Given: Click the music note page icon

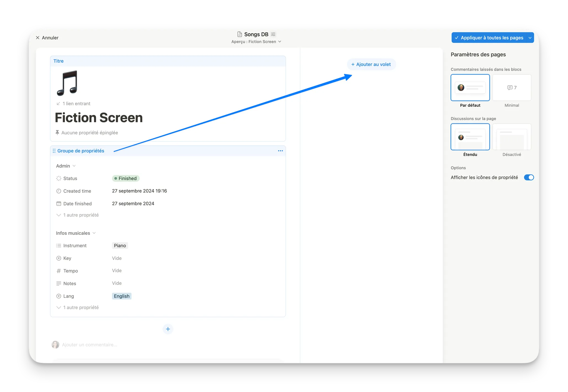Looking at the screenshot, I should pyautogui.click(x=67, y=83).
